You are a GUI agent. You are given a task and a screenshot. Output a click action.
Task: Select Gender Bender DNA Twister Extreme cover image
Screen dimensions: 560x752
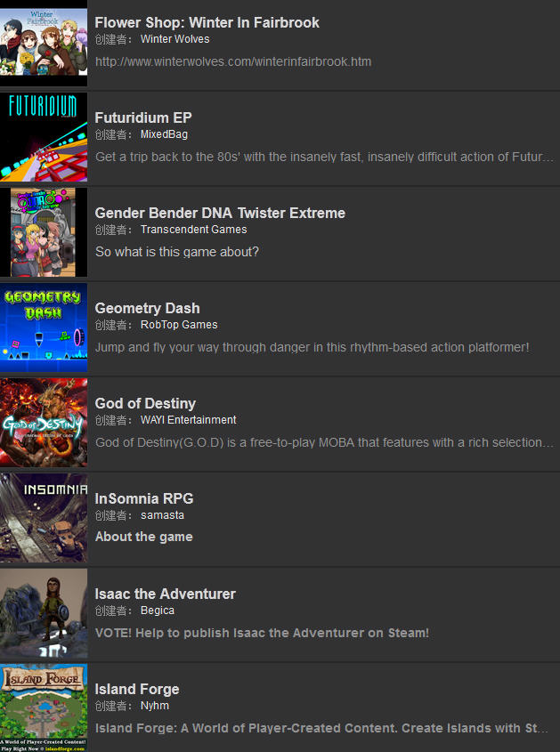44,232
